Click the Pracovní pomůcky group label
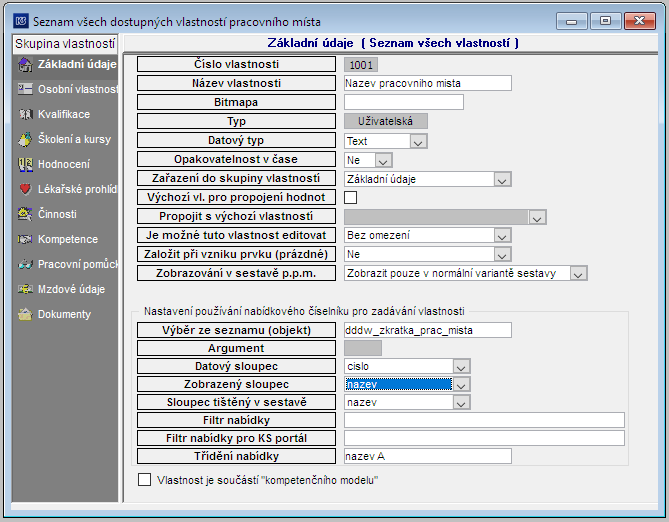The height and width of the screenshot is (522, 669). [78, 264]
